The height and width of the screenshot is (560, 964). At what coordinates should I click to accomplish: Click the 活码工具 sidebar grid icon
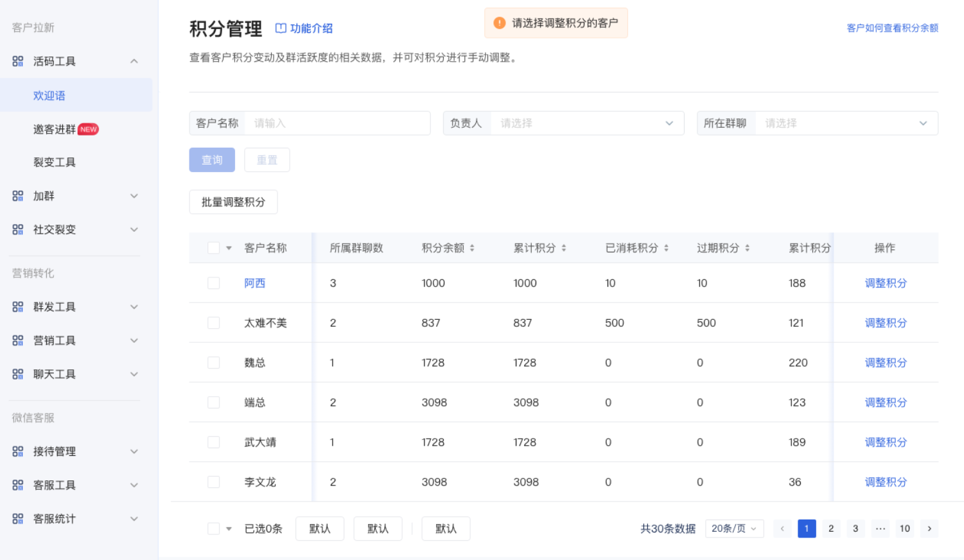pos(18,61)
